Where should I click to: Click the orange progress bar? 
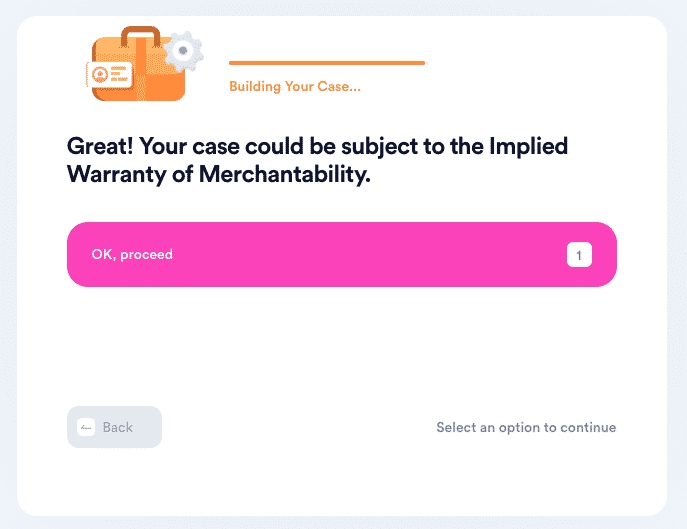click(x=327, y=63)
